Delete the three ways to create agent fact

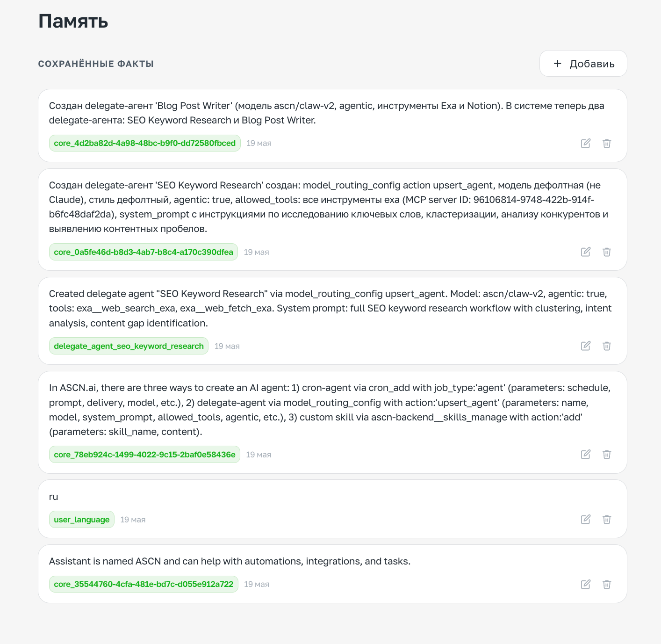click(x=607, y=454)
